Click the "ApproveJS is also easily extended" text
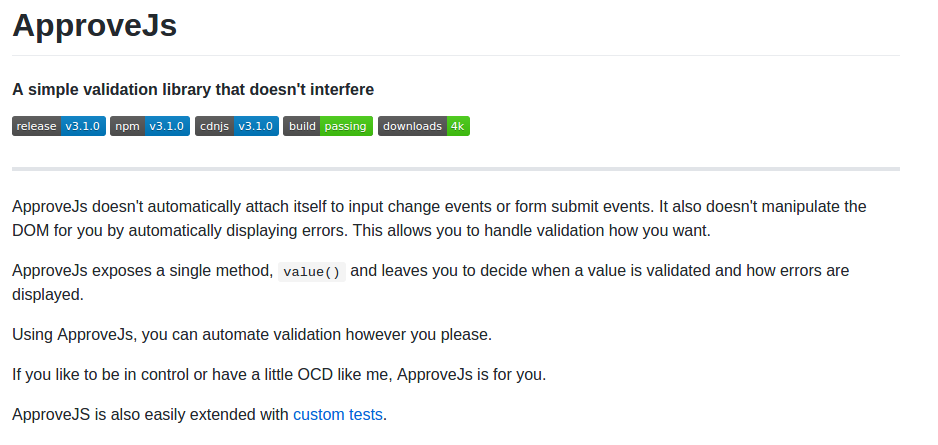 click(150, 414)
